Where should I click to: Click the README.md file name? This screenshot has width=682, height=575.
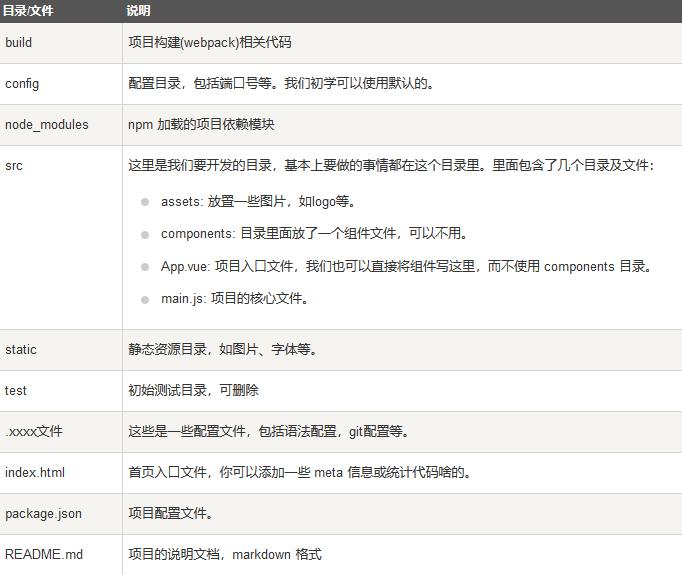pos(44,555)
